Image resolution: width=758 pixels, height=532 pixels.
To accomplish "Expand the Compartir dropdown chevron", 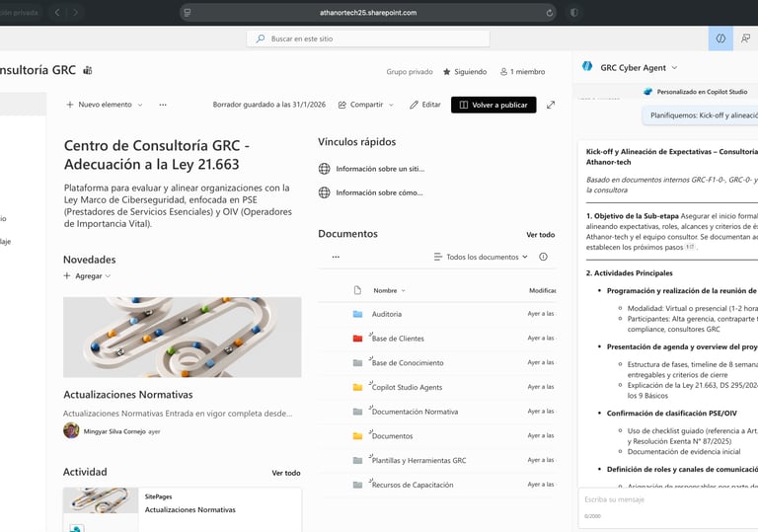I will pos(391,105).
